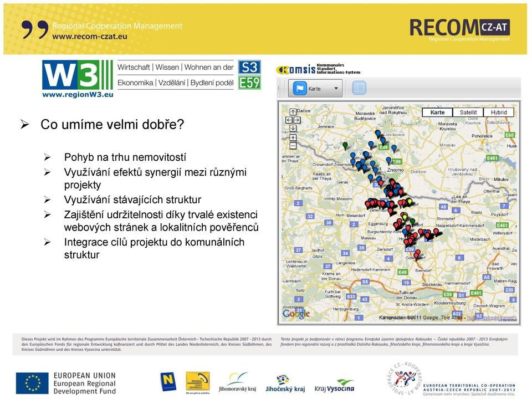Click the Kraj Vysočina logo
The width and height of the screenshot is (532, 399).
click(335, 386)
